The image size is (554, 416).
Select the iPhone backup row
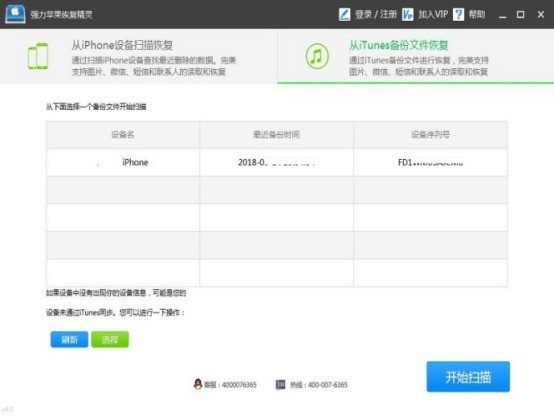pyautogui.click(x=277, y=162)
